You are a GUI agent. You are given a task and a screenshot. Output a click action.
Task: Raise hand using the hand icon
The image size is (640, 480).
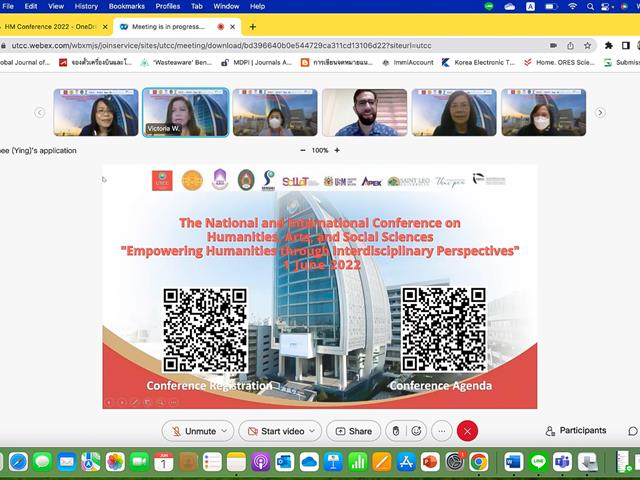[x=396, y=431]
